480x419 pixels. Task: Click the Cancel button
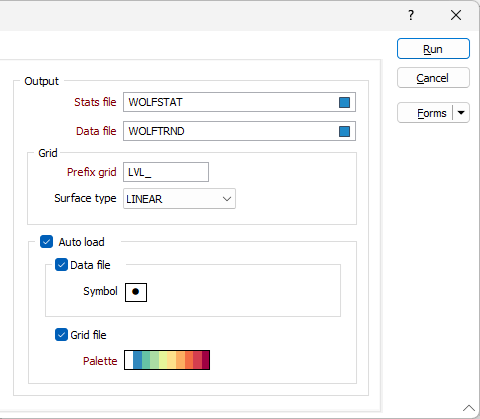(x=433, y=78)
